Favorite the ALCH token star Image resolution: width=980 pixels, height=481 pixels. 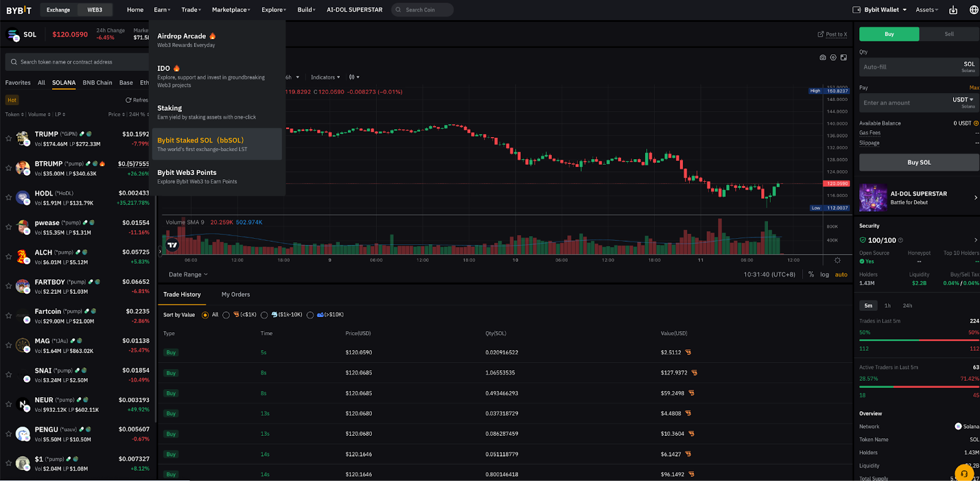pos(9,256)
